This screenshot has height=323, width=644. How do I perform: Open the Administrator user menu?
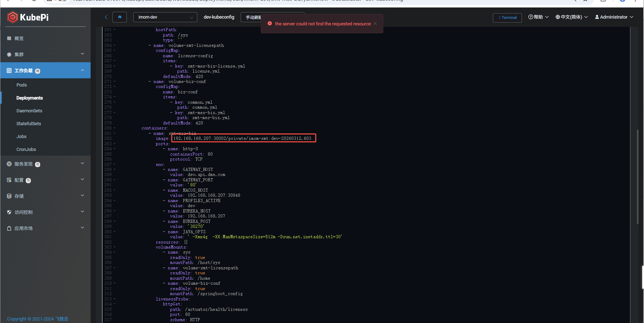(614, 17)
